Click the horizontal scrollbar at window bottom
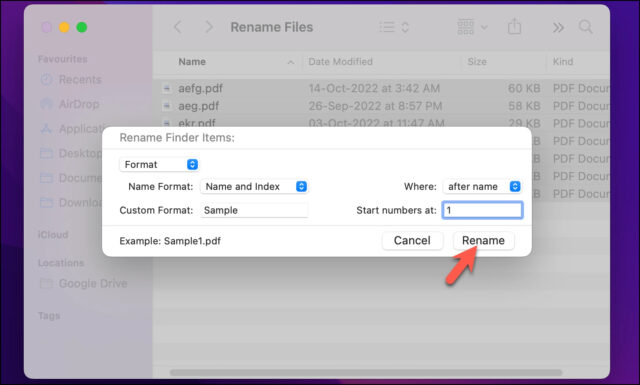Viewport: 640px width, 385px height. (x=366, y=372)
